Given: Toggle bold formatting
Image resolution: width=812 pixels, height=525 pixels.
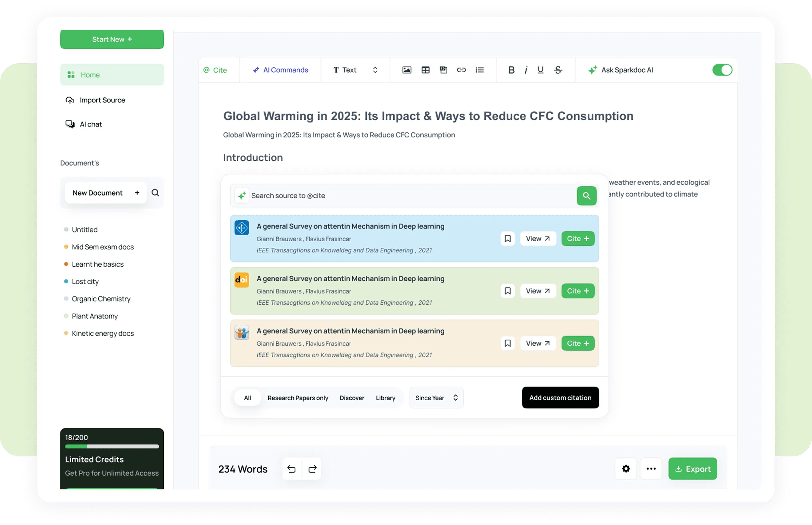Looking at the screenshot, I should pos(511,70).
